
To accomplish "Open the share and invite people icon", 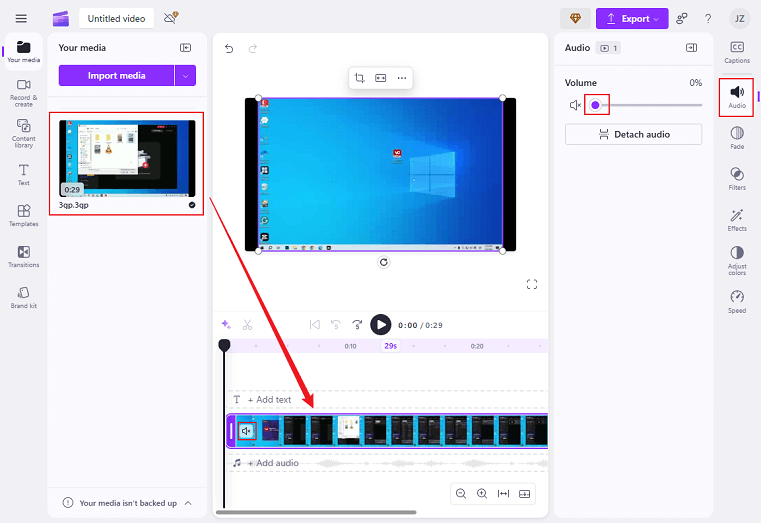I will [x=682, y=18].
